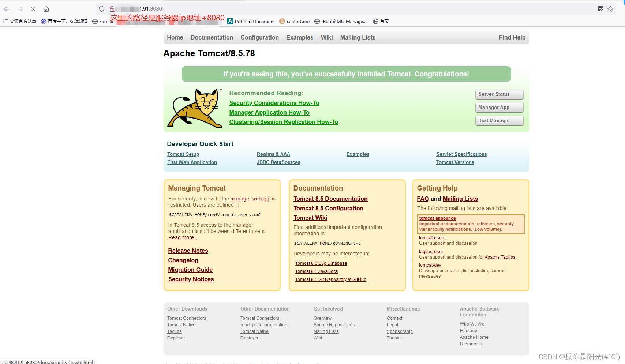Open the tomcat-announce mailing list link
Screen dimensions: 625x364
[437, 218]
